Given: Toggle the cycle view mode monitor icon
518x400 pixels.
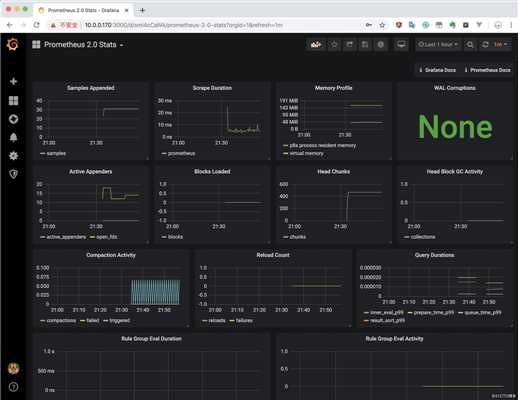Looking at the screenshot, I should pos(401,45).
